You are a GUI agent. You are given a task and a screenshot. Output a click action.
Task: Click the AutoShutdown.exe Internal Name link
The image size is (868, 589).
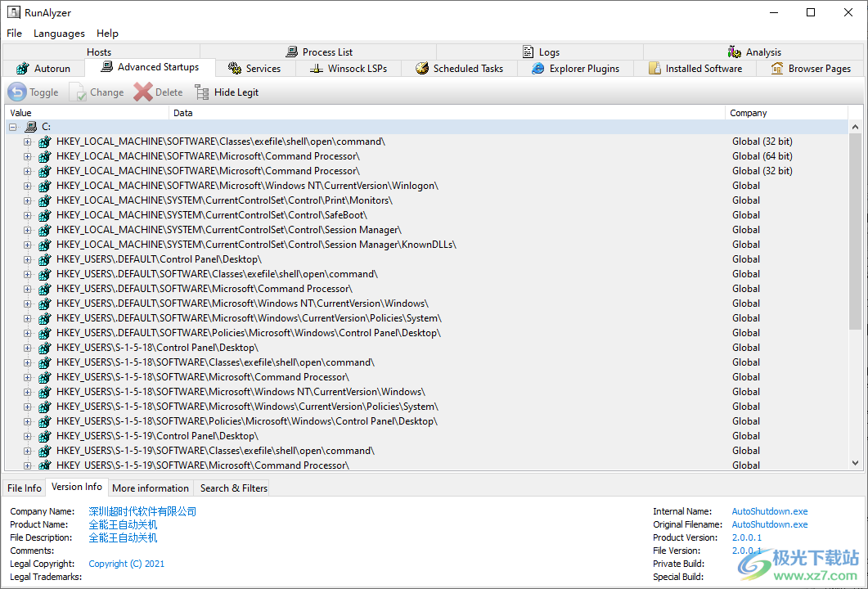[770, 511]
